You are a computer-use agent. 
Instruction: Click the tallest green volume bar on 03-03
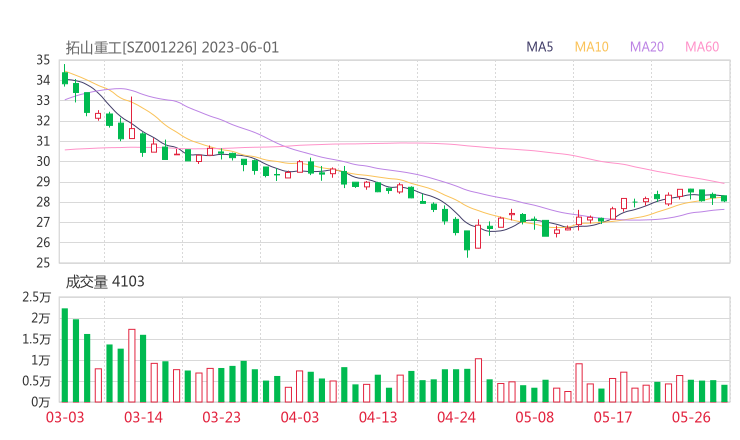click(65, 355)
